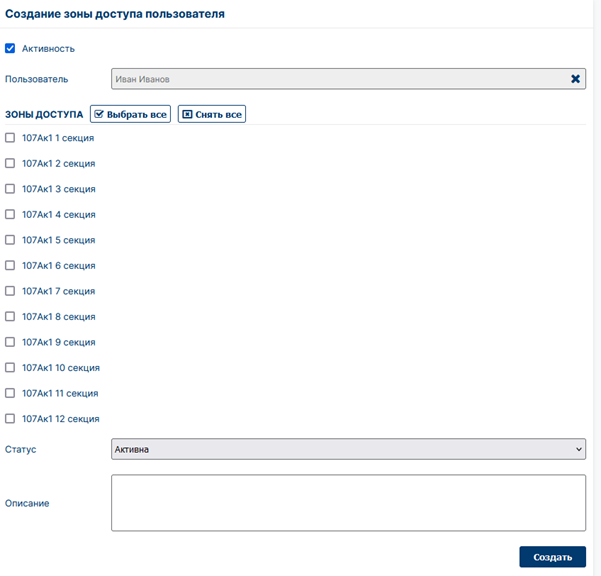Enable the 107Ак1 9 секция zone
Image resolution: width=601 pixels, height=576 pixels.
coord(10,342)
